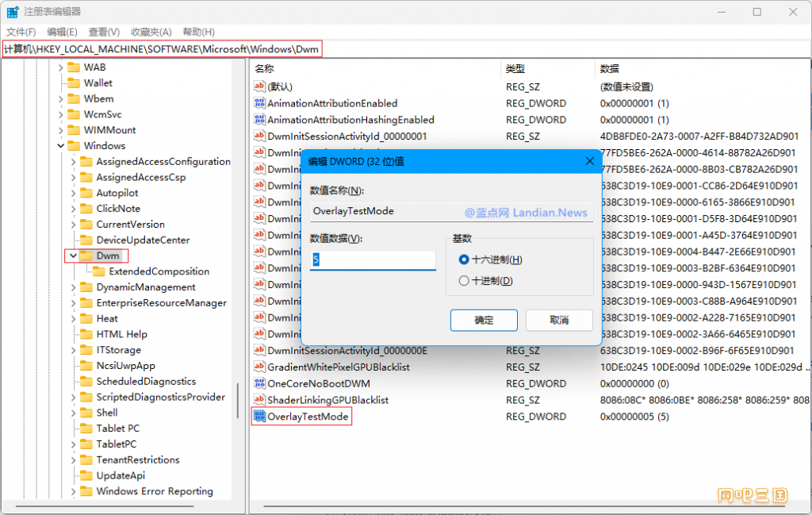812x515 pixels.
Task: Click the 0x00000000 (0) data value
Action: point(634,383)
